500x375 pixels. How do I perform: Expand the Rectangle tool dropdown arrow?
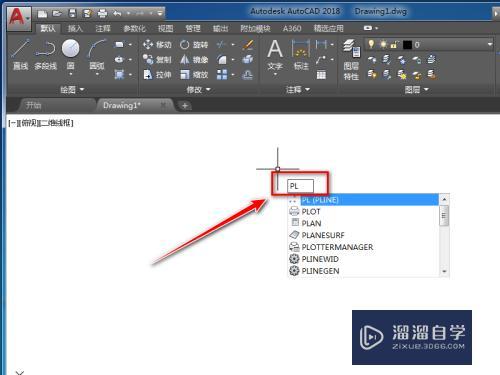130,44
